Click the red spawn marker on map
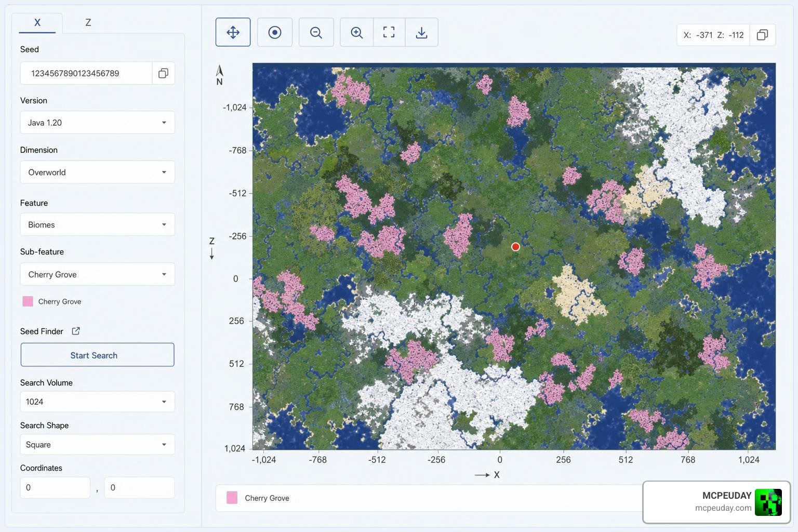Screen dimensions: 798x532 coord(515,247)
